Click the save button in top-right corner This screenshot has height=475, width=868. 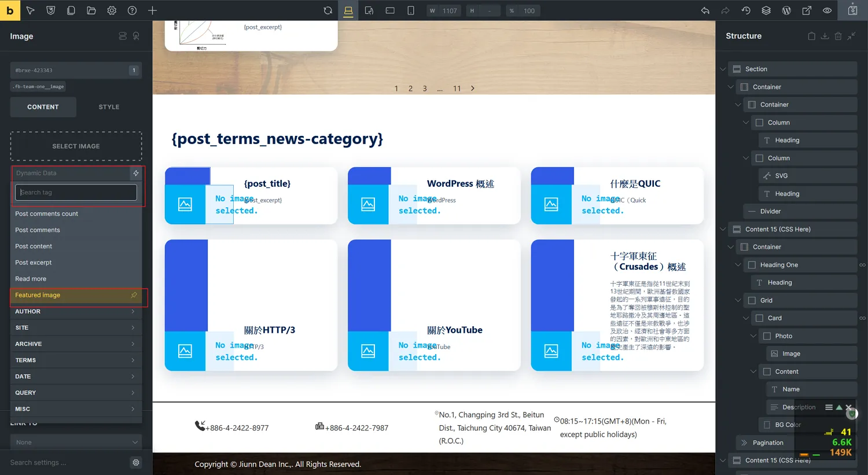pos(852,10)
